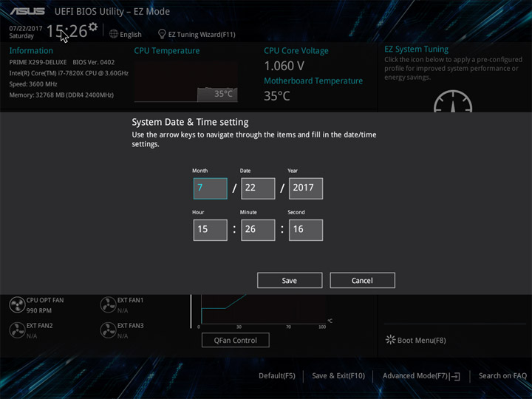Screen dimensions: 532x399
Task: Click the EZ Tuning Wizard lightbulb icon
Action: click(x=162, y=34)
